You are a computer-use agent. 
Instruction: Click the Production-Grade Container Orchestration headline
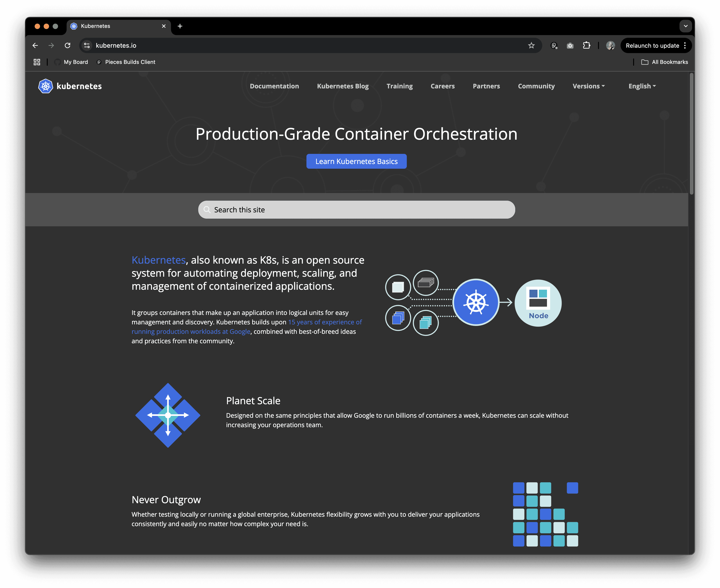point(356,134)
